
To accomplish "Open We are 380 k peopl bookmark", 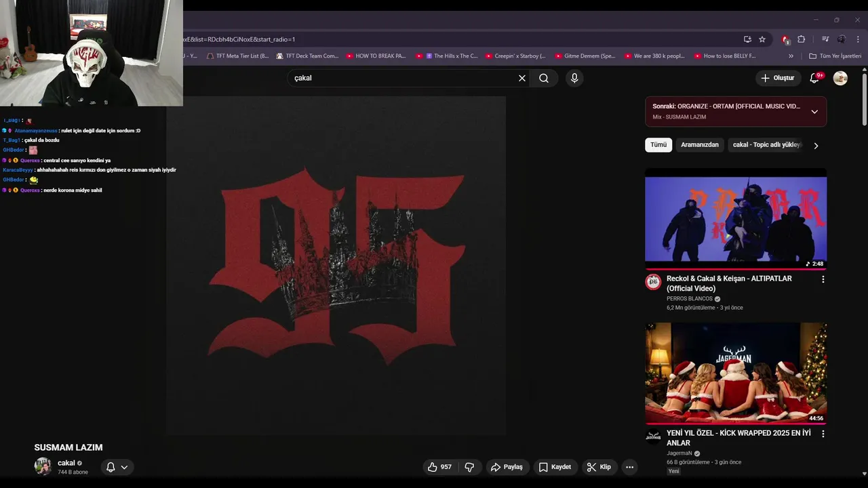I will click(655, 56).
